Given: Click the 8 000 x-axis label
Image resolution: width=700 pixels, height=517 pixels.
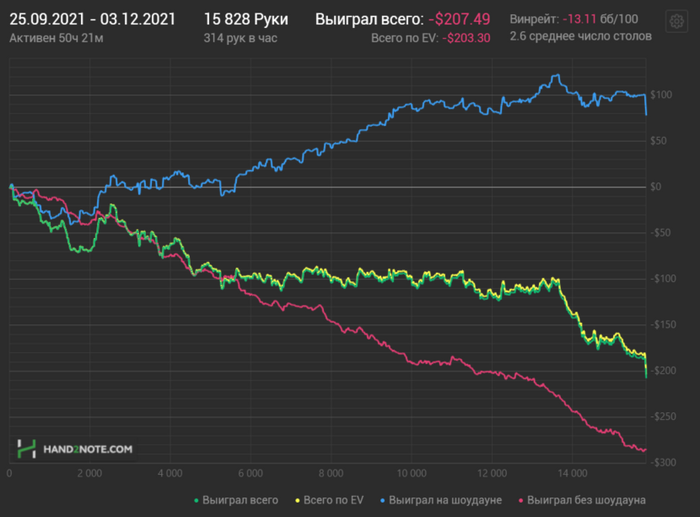Looking at the screenshot, I should point(331,473).
